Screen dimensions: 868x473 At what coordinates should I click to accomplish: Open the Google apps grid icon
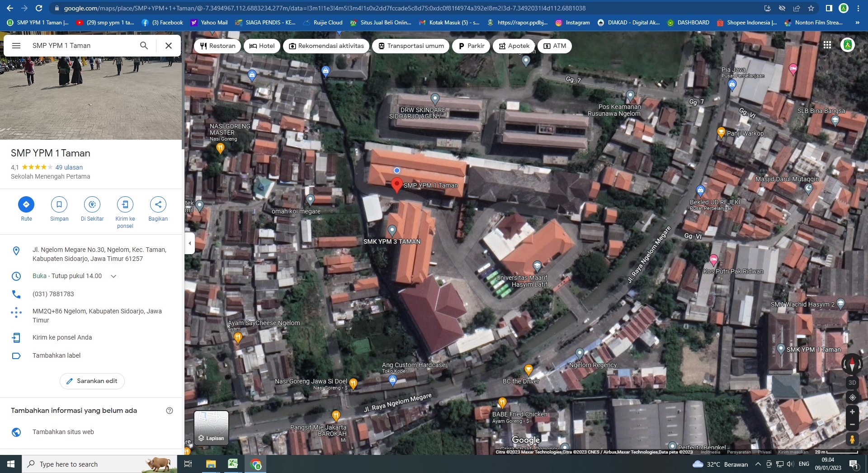coord(827,45)
